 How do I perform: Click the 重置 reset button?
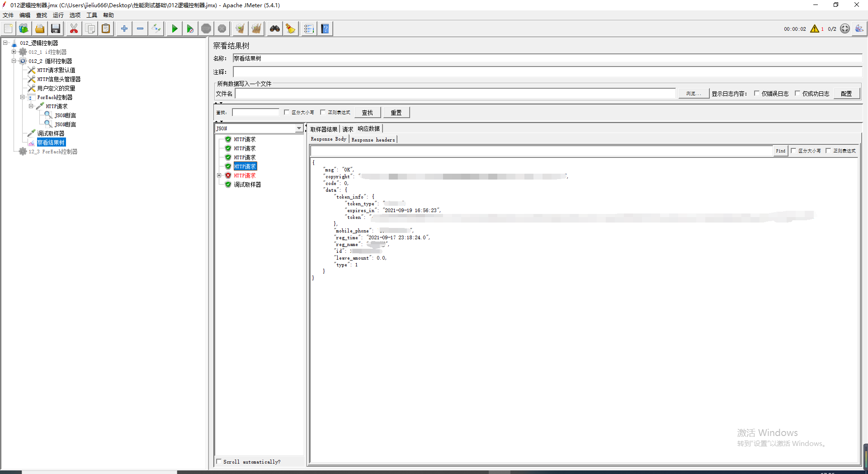[396, 113]
